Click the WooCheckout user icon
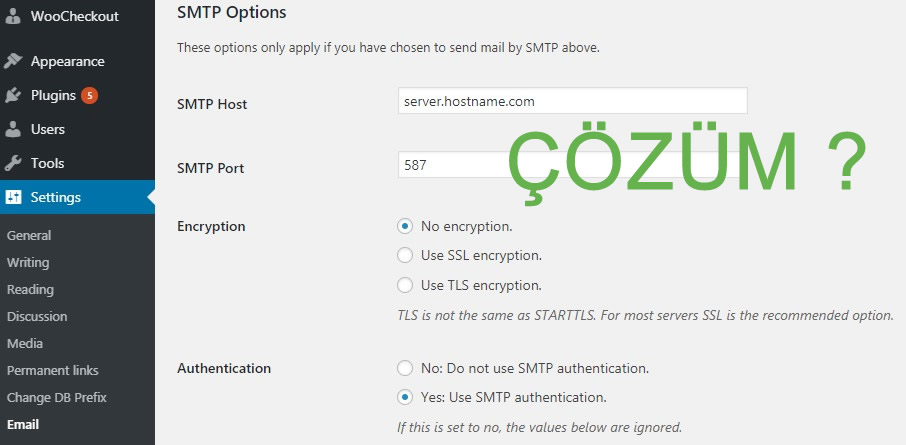 point(13,16)
